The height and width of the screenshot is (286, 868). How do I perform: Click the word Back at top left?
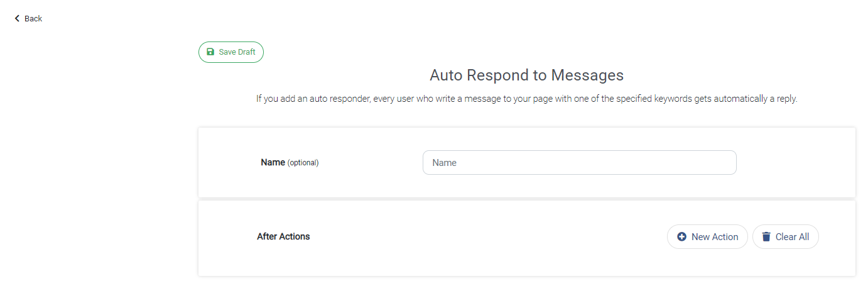tap(33, 19)
